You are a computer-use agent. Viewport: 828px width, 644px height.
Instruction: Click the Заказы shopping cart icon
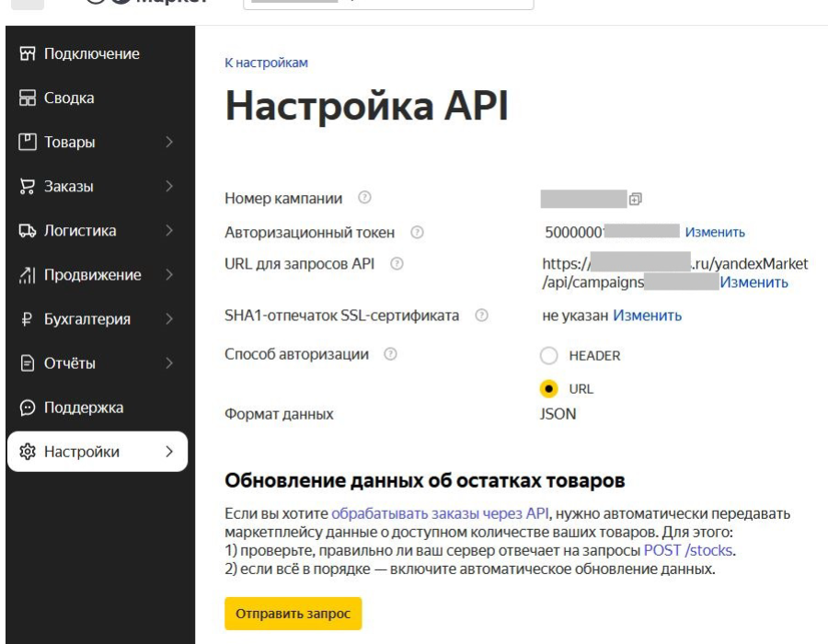28,187
